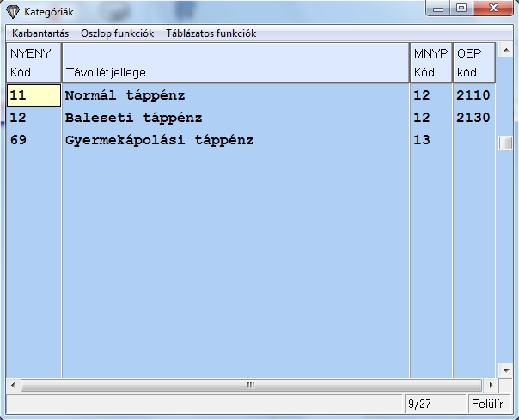The height and width of the screenshot is (420, 519).
Task: Click the horizontal scrollbar left arrow
Action: (13, 385)
